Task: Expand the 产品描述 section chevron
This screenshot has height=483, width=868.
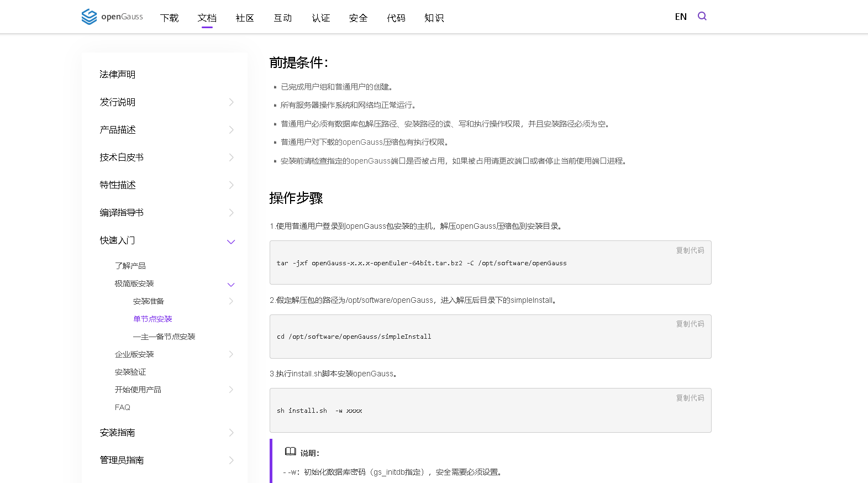Action: [232, 130]
